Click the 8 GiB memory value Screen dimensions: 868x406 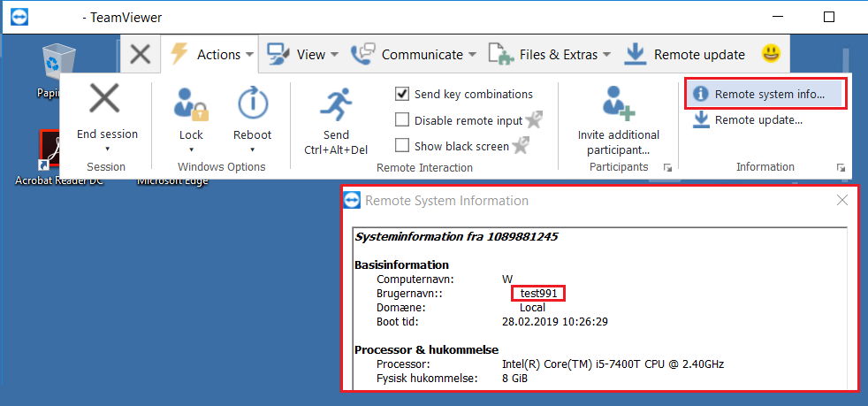point(514,379)
